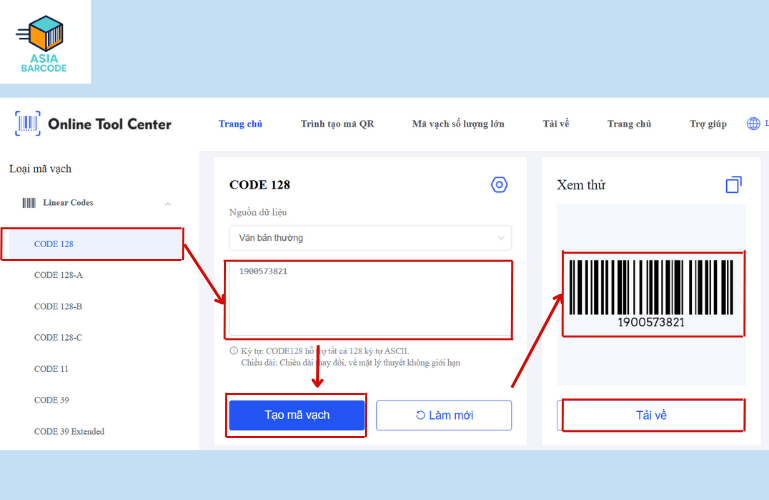
Task: Open the Tải về nav item
Action: click(x=556, y=124)
